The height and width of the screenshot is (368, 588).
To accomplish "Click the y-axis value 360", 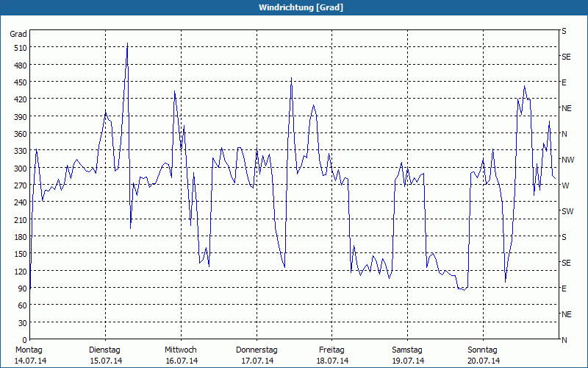I will (x=21, y=134).
